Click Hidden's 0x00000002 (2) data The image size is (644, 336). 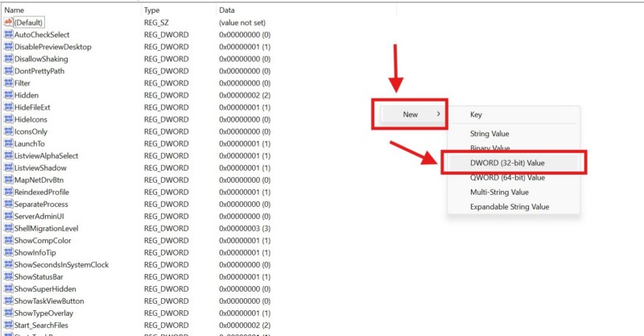click(245, 95)
